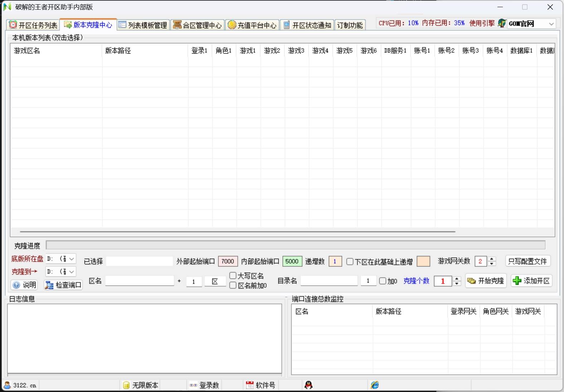The height and width of the screenshot is (392, 564).
Task: Click the 游戏网关数 value field
Action: [x=481, y=261]
